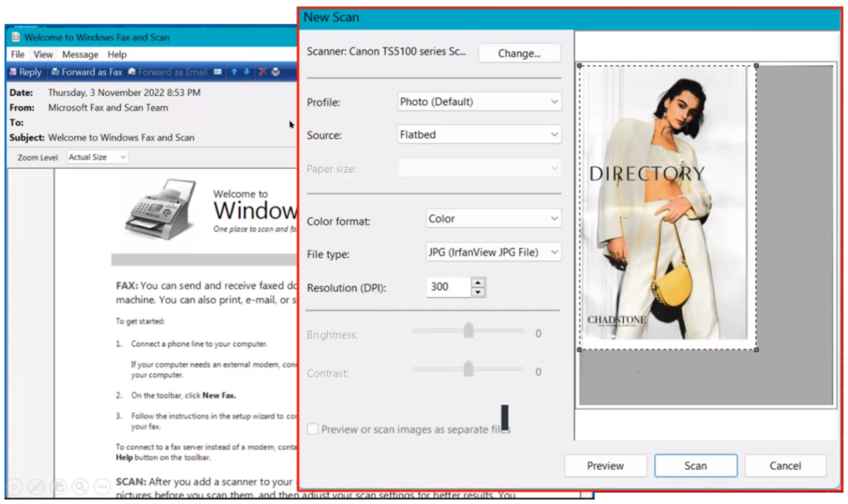Click the document icon in Welcome window title
The image size is (848, 504).
click(16, 37)
